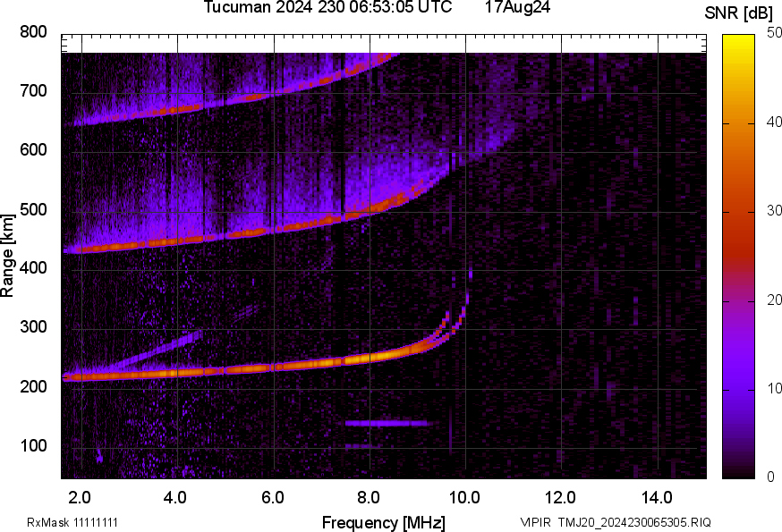Click the 17Aug24 date label

point(517,8)
